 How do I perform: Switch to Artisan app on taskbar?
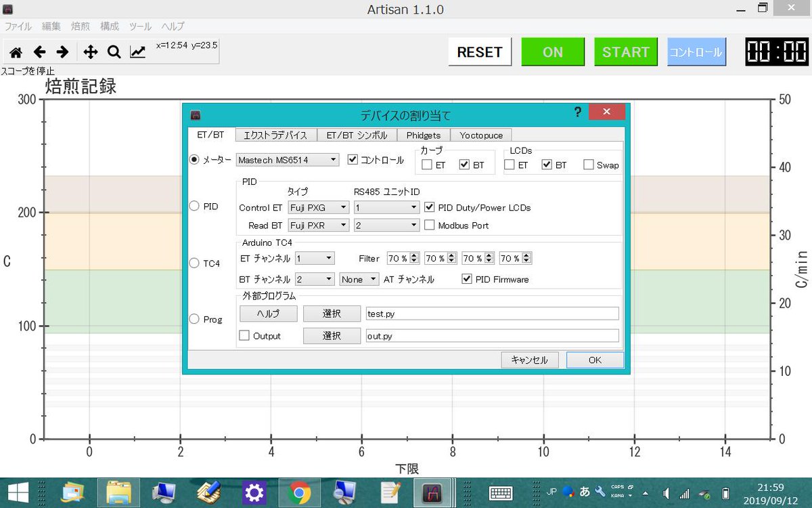point(432,492)
